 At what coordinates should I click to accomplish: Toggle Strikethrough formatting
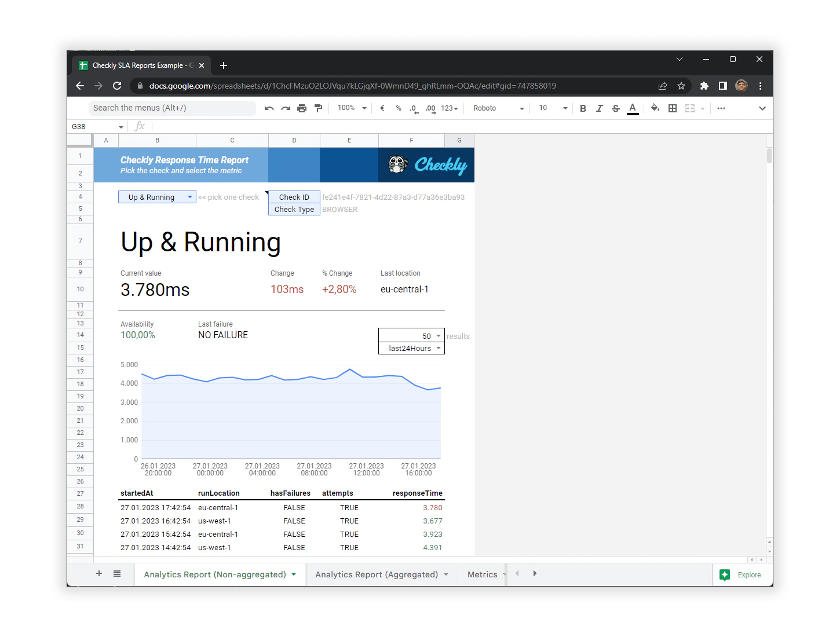point(616,108)
